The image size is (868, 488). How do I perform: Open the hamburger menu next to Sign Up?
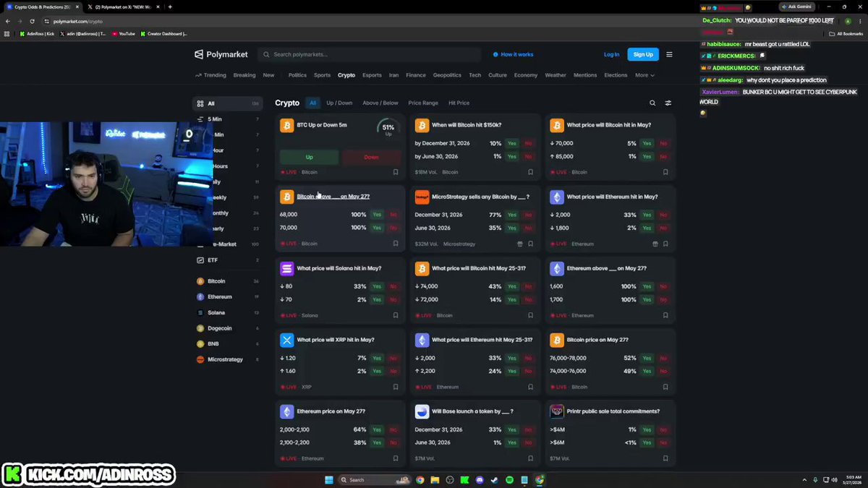[669, 54]
